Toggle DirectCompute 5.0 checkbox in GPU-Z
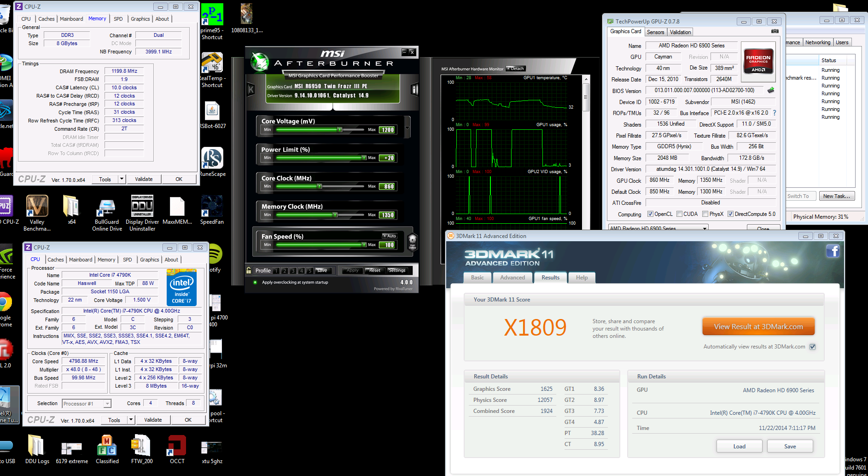The width and height of the screenshot is (868, 476). (730, 214)
